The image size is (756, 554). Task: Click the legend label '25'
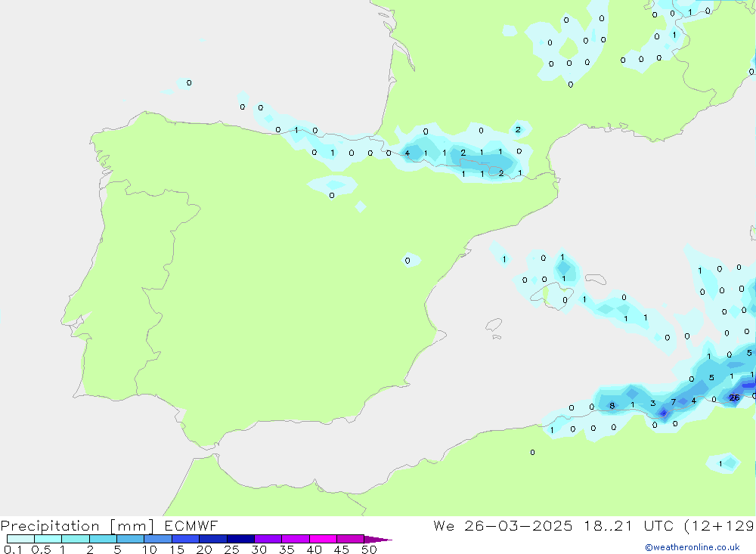pyautogui.click(x=231, y=549)
